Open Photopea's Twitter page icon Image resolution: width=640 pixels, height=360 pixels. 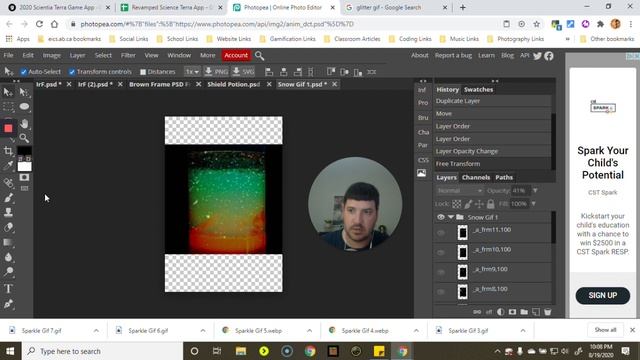tap(537, 56)
